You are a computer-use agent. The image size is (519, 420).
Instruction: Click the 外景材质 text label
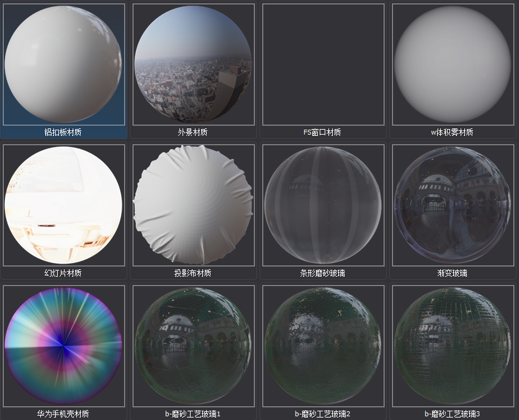coord(193,132)
